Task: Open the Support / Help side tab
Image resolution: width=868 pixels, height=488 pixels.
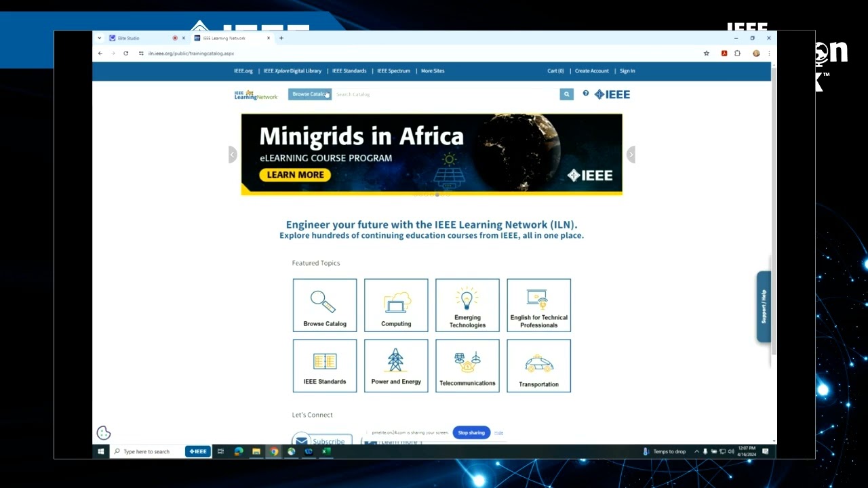Action: pos(764,307)
